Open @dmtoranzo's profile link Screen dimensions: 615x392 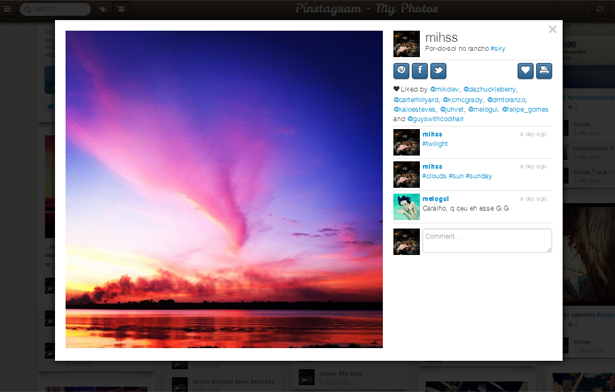click(x=506, y=100)
